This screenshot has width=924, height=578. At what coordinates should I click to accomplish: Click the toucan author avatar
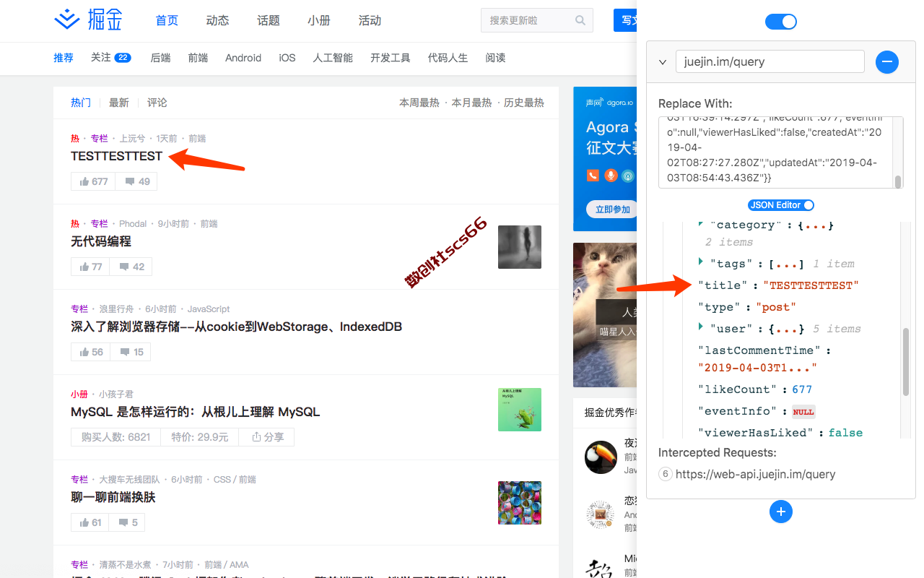pos(601,457)
